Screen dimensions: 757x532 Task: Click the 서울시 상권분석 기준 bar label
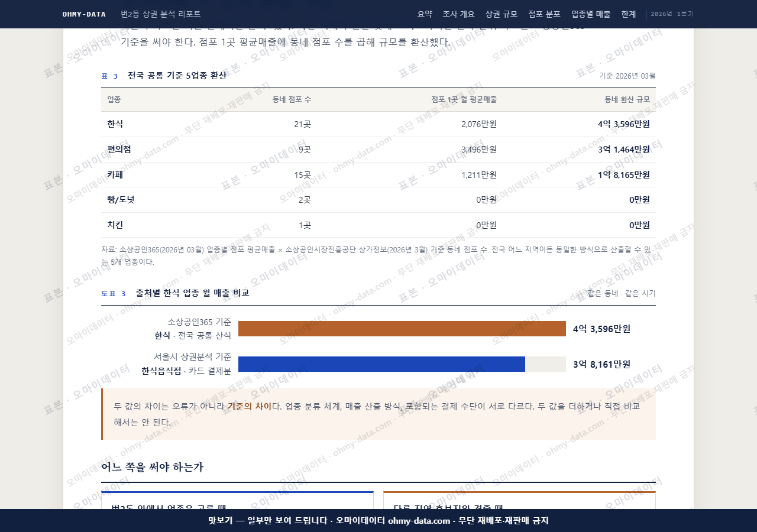pyautogui.click(x=192, y=357)
